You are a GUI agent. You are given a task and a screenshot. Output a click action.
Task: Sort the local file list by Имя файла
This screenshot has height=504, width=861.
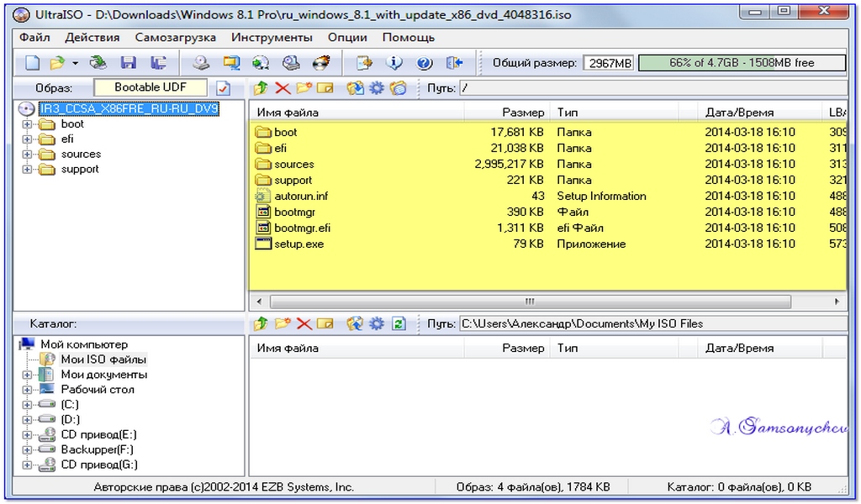357,349
